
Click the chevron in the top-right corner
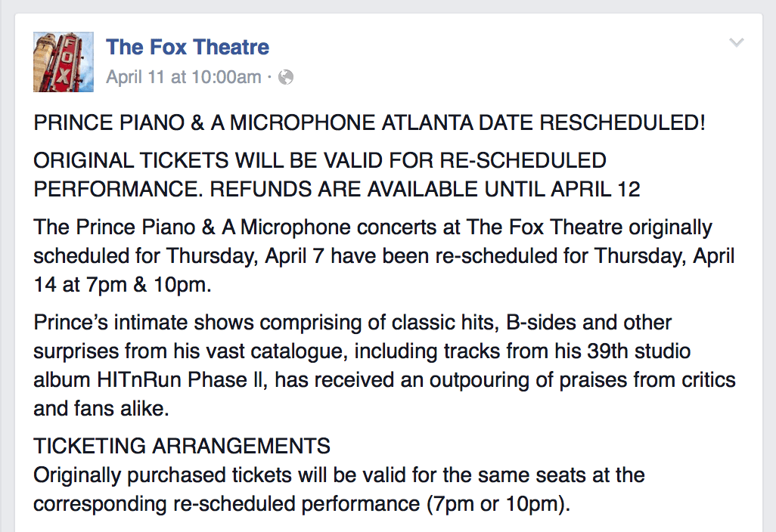click(x=737, y=43)
